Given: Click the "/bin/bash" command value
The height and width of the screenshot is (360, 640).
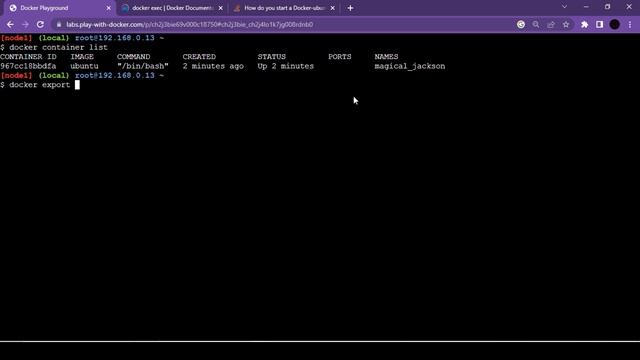Looking at the screenshot, I should pos(143,66).
